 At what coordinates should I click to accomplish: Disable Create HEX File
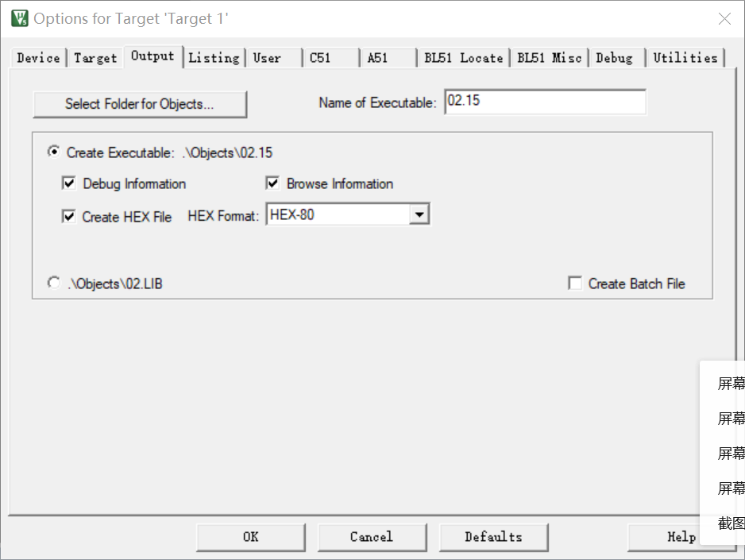pos(69,215)
